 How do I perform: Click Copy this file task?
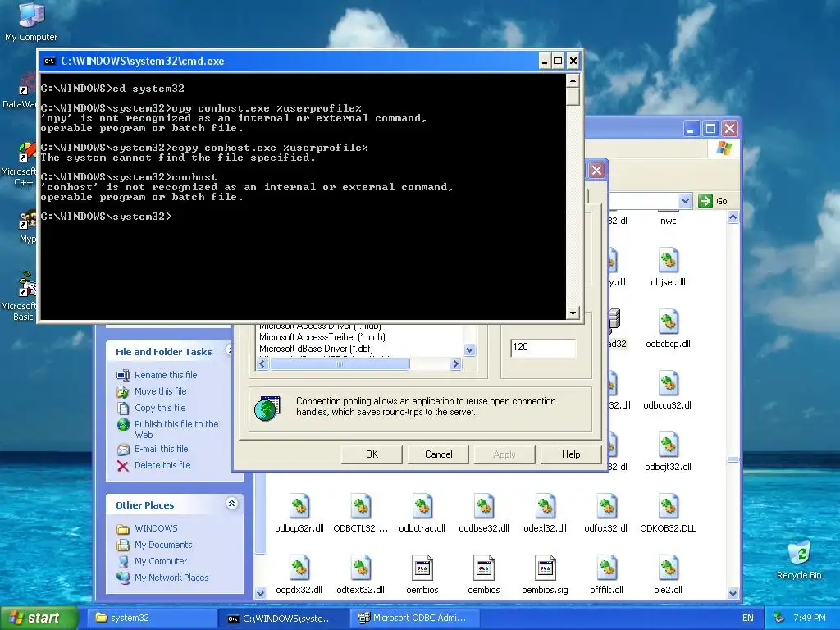(x=160, y=408)
